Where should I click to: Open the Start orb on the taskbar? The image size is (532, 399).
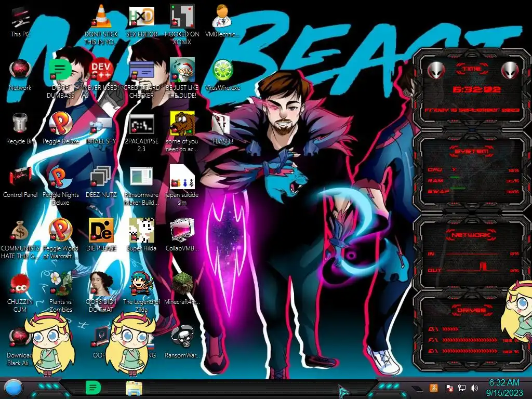13,388
